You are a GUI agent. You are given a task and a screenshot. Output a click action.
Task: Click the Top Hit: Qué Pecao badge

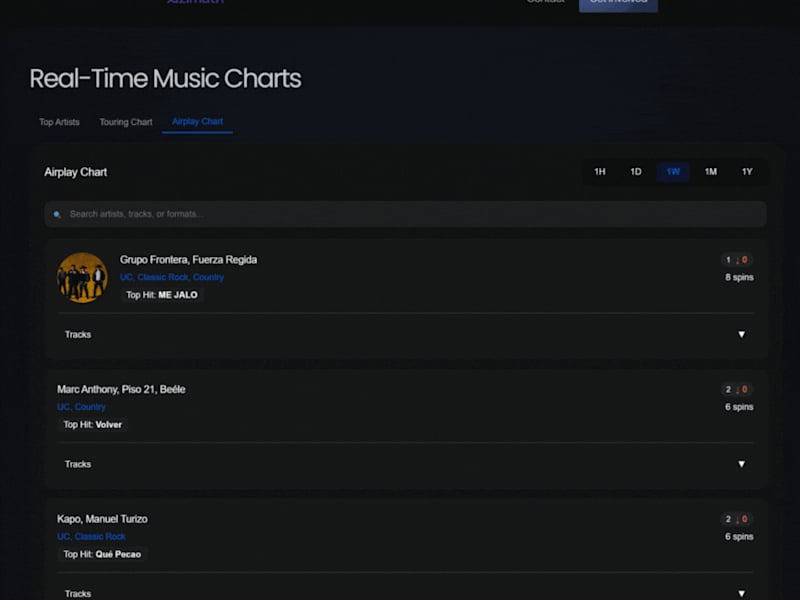click(102, 554)
